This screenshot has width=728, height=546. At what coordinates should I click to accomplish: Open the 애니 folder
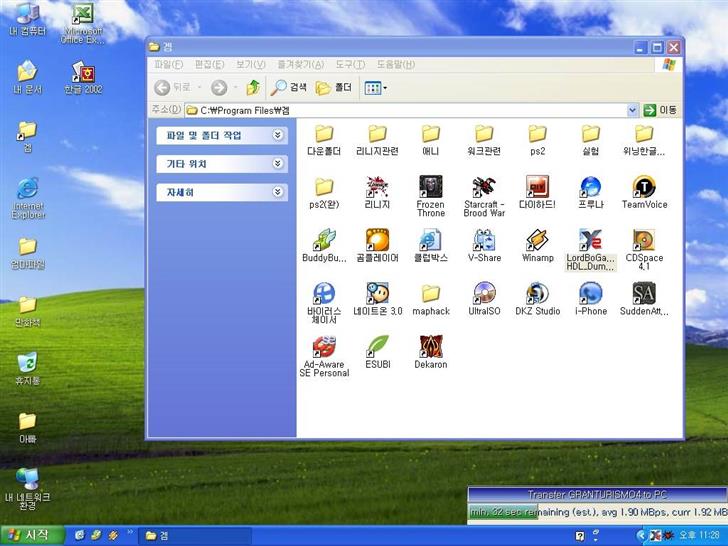click(x=430, y=139)
